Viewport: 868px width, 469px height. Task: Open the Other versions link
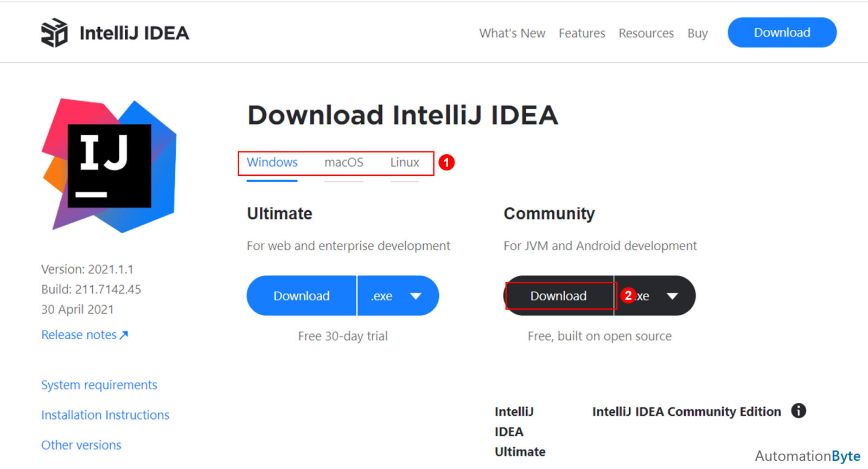(81, 445)
